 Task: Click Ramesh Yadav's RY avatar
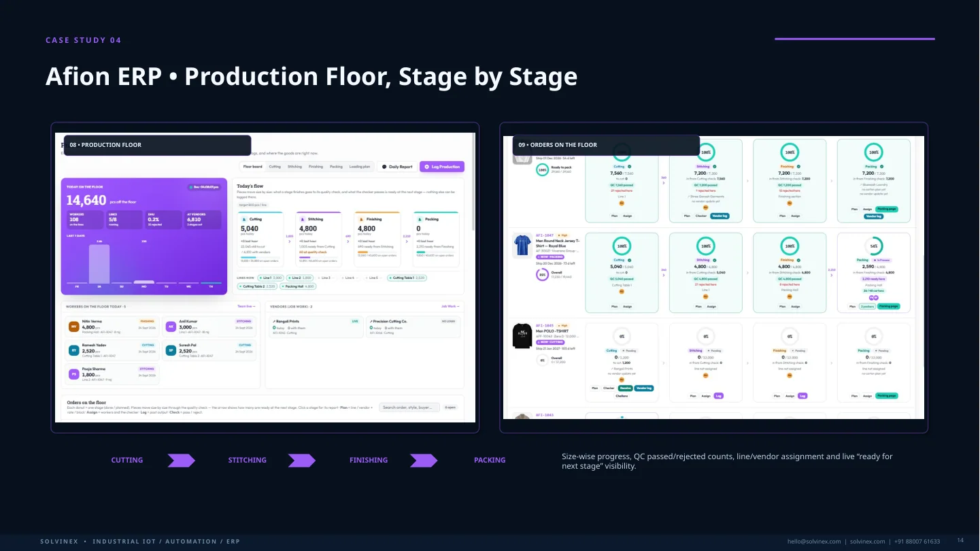[73, 350]
